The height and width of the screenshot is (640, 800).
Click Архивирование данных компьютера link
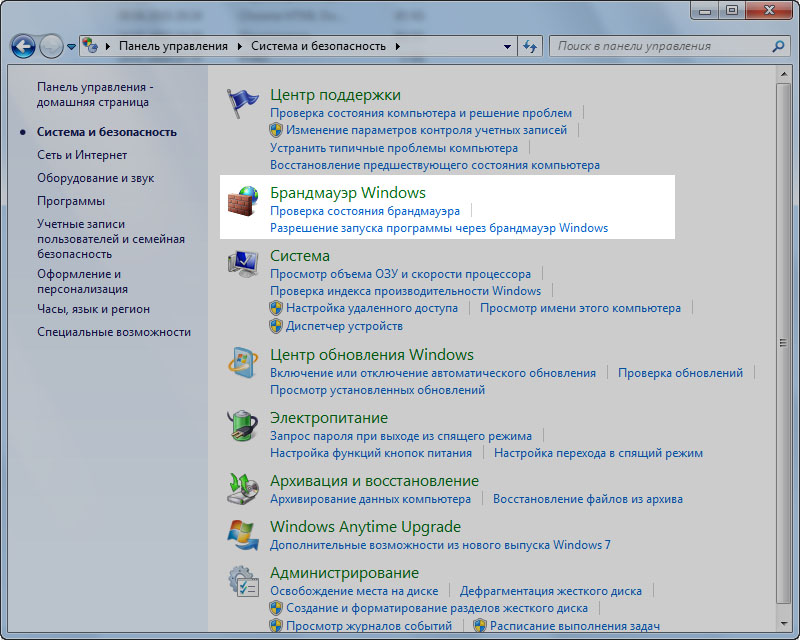tap(370, 499)
